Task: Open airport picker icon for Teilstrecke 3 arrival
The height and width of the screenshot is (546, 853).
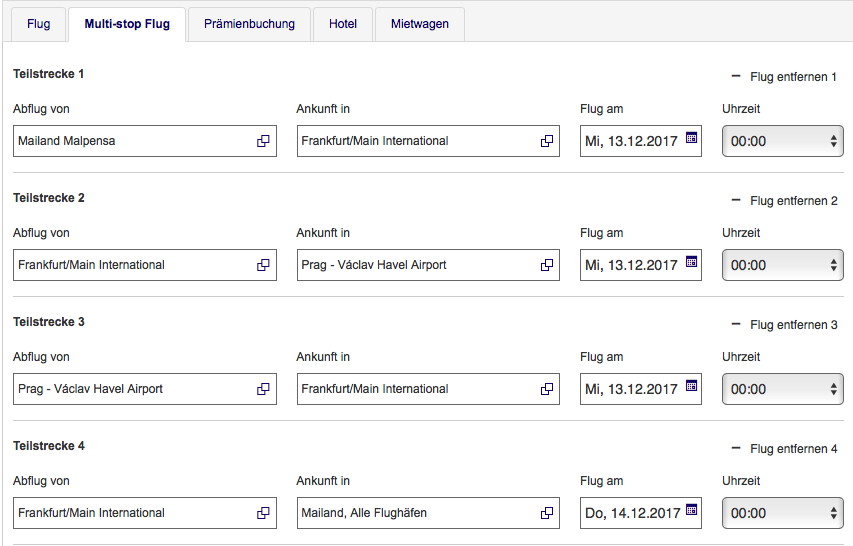Action: coord(547,389)
